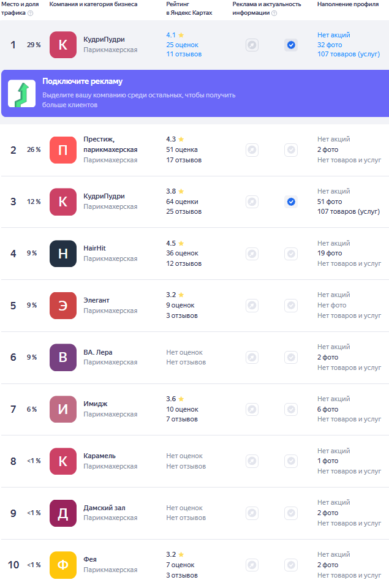Open the Имидж company avatar icon
Image resolution: width=389 pixels, height=588 pixels.
[x=63, y=409]
